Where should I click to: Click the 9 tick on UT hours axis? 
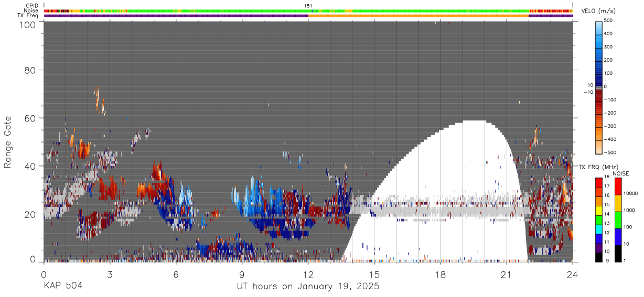(x=242, y=274)
